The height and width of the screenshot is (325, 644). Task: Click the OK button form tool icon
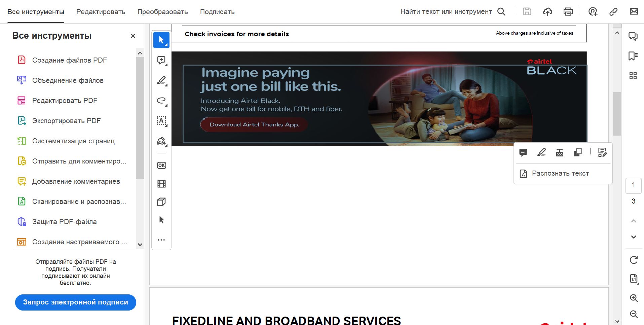[161, 165]
